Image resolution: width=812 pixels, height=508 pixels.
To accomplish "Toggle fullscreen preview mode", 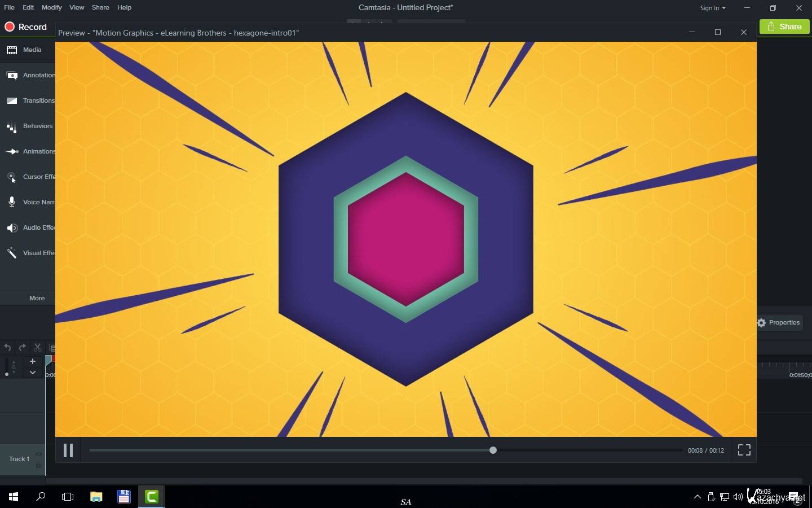I will [744, 450].
